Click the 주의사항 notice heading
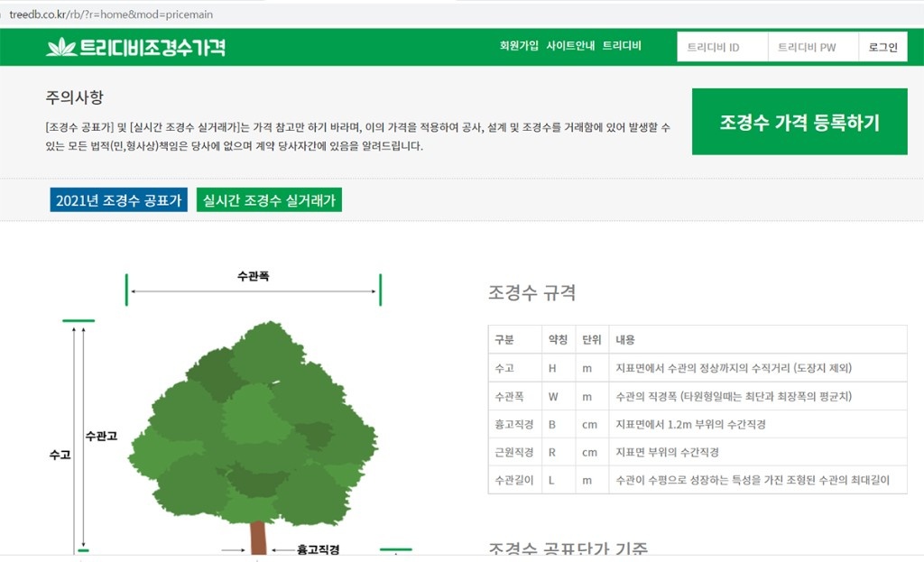Image resolution: width=924 pixels, height=562 pixels. (x=74, y=98)
